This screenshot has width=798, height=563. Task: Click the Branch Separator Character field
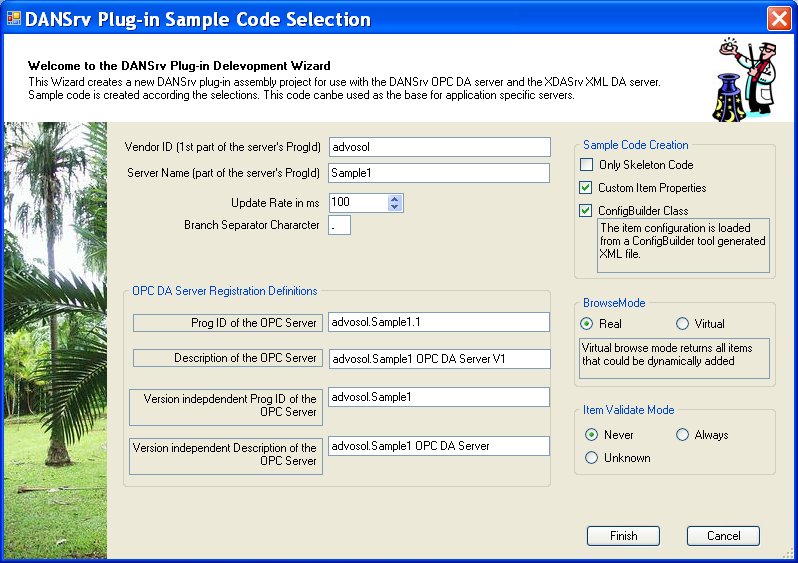(x=339, y=225)
